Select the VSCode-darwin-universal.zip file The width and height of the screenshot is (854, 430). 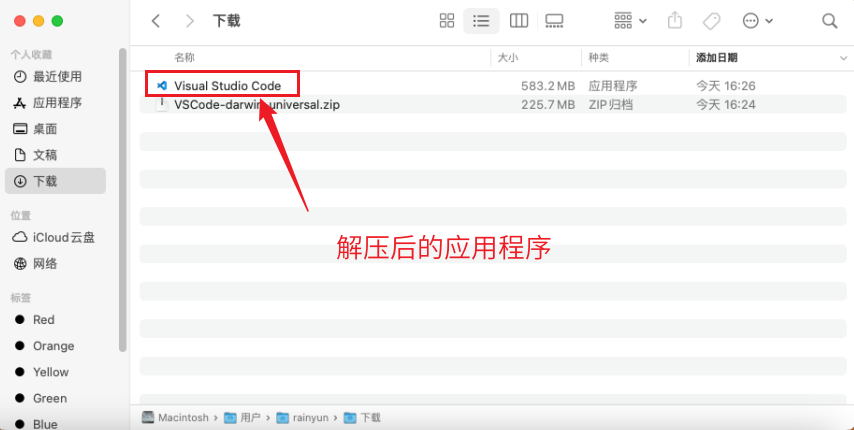[x=256, y=104]
